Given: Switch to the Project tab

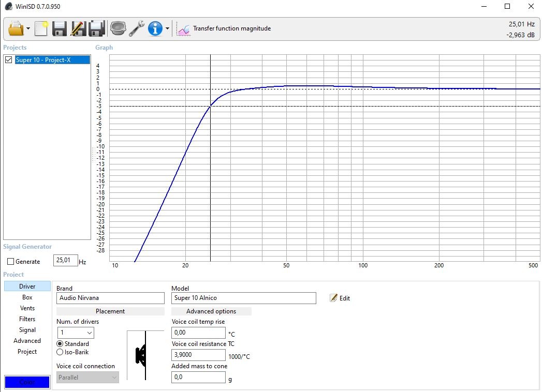Looking at the screenshot, I should [x=27, y=352].
